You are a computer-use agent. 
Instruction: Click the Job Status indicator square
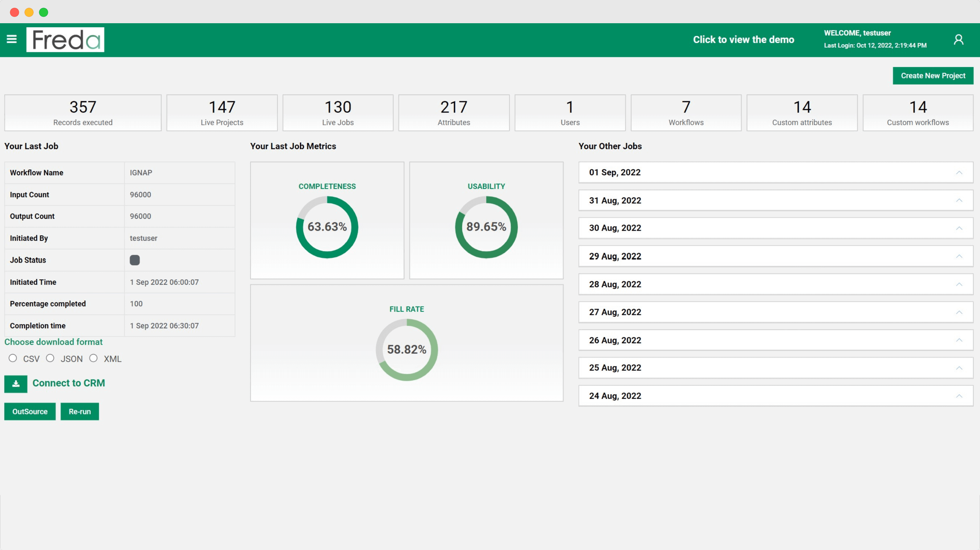[x=135, y=260]
